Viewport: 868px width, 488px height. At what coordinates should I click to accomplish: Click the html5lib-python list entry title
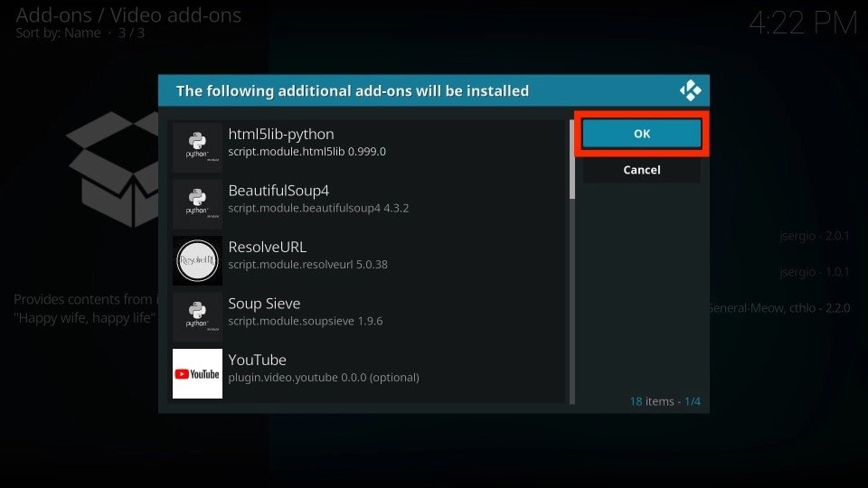coord(281,134)
